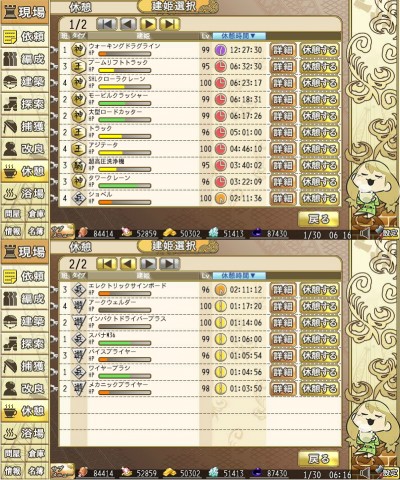
Task: Select the 兵 type icon beside スパナM36
Action: pos(79,339)
